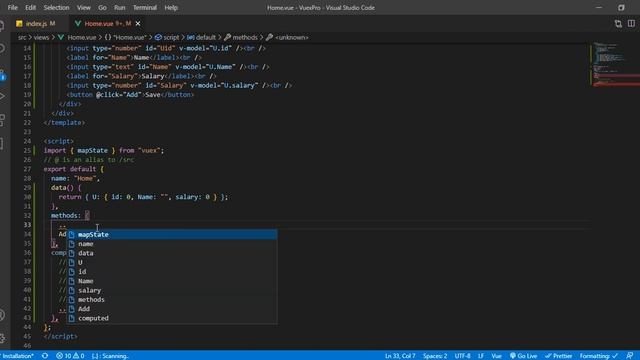
Task: Click the Installation branch status item
Action: click(x=17, y=356)
